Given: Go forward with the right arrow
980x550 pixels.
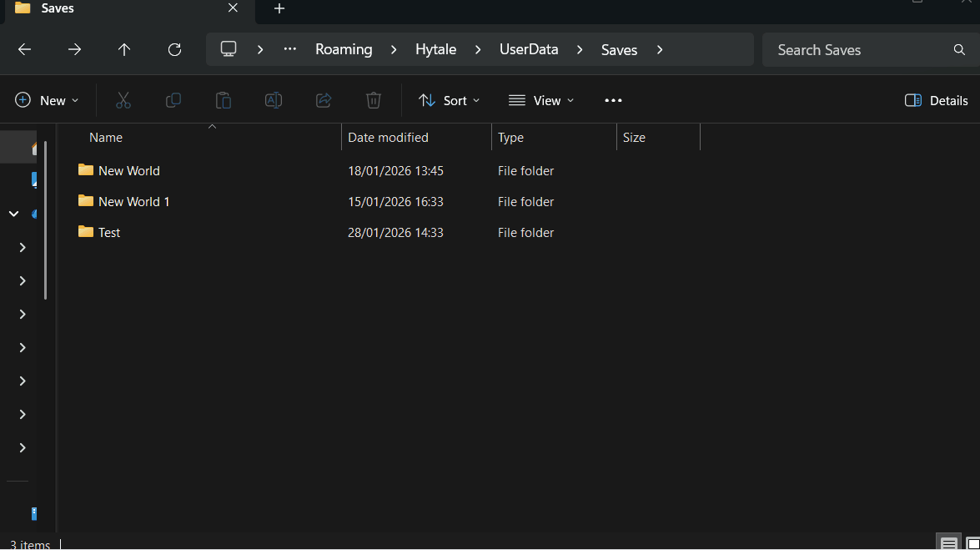Looking at the screenshot, I should (74, 49).
